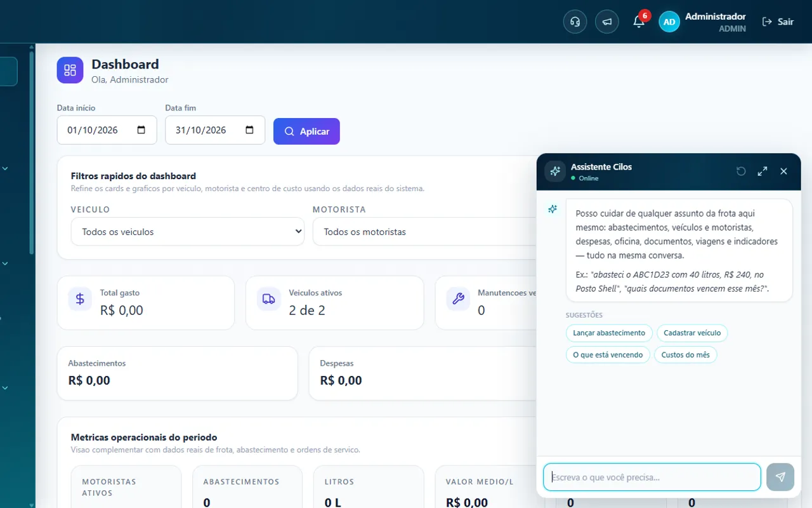This screenshot has height=508, width=812.
Task: Click the LITROS metric card
Action: click(x=369, y=487)
